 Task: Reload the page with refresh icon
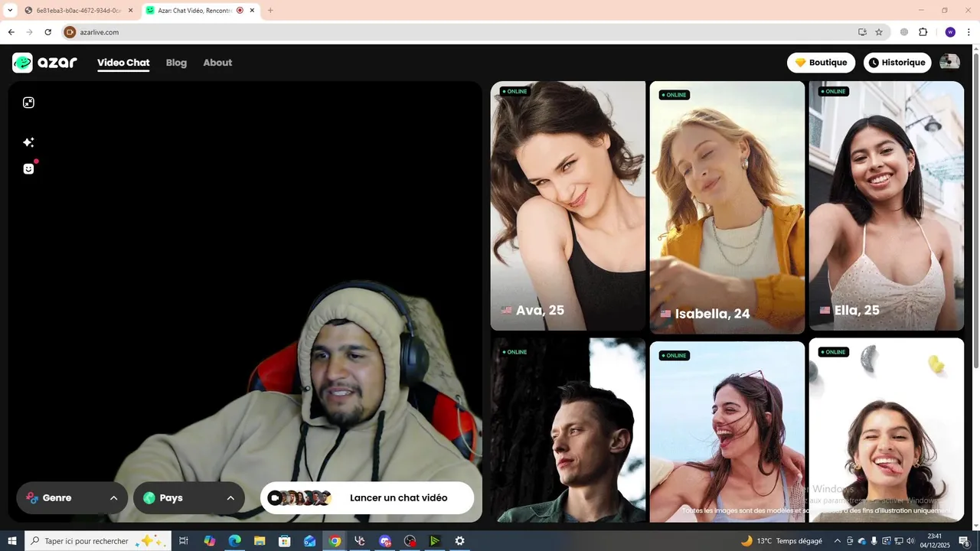pos(47,32)
